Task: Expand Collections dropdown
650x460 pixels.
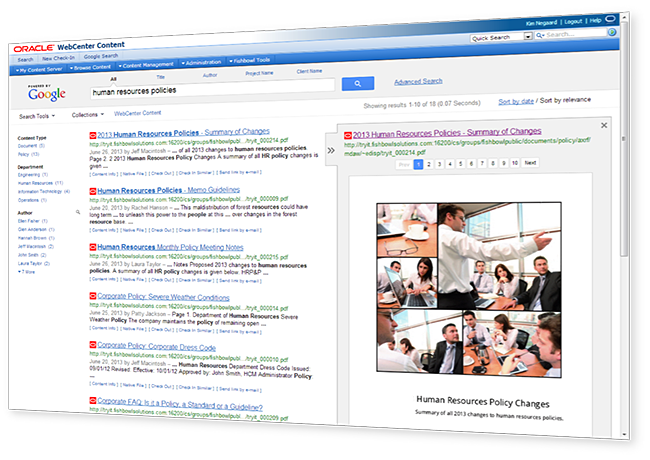Action: click(88, 115)
